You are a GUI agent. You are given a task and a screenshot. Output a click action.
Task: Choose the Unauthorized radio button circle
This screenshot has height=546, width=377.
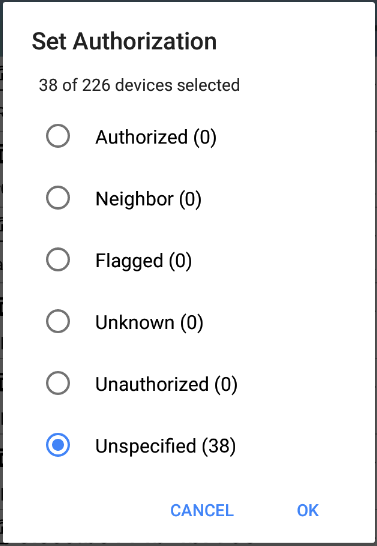click(58, 383)
